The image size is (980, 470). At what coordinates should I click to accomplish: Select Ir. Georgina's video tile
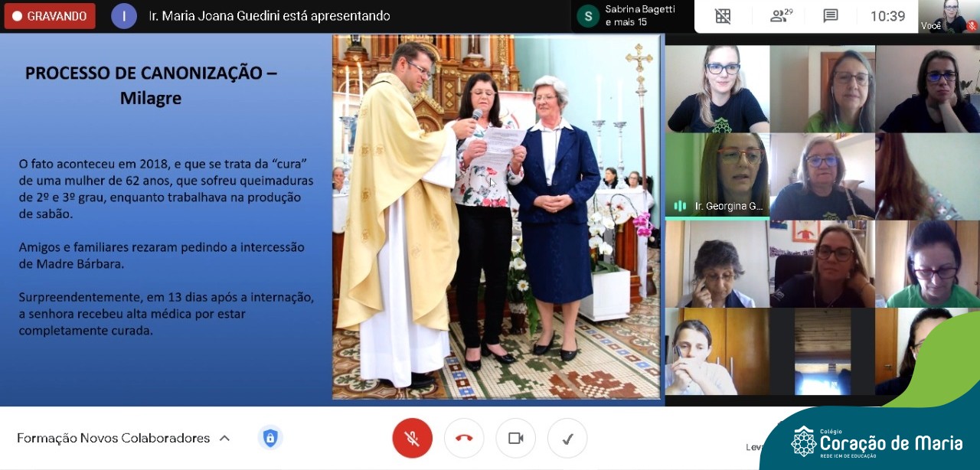(x=717, y=175)
